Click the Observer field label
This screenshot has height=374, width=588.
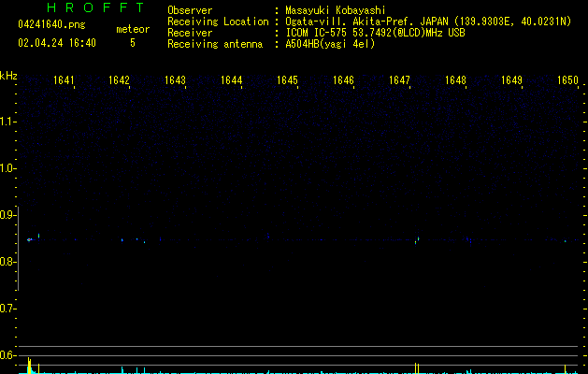point(190,10)
